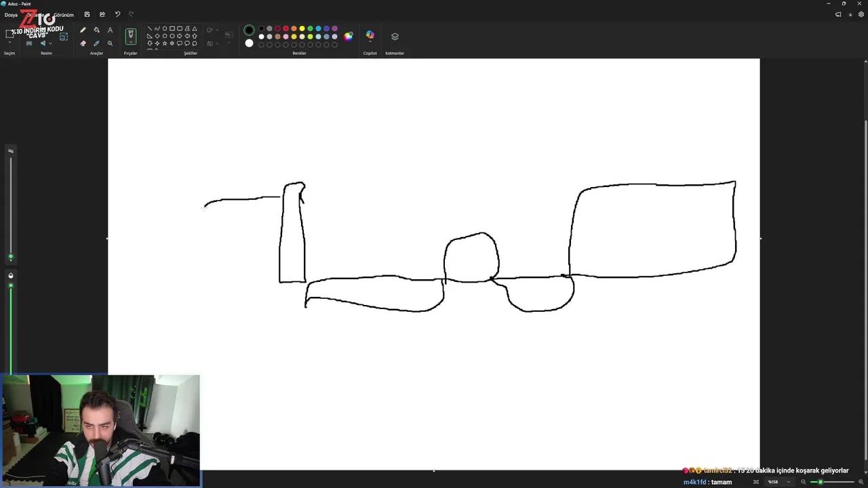Select the Pencil tool
The width and height of the screenshot is (868, 488).
83,30
